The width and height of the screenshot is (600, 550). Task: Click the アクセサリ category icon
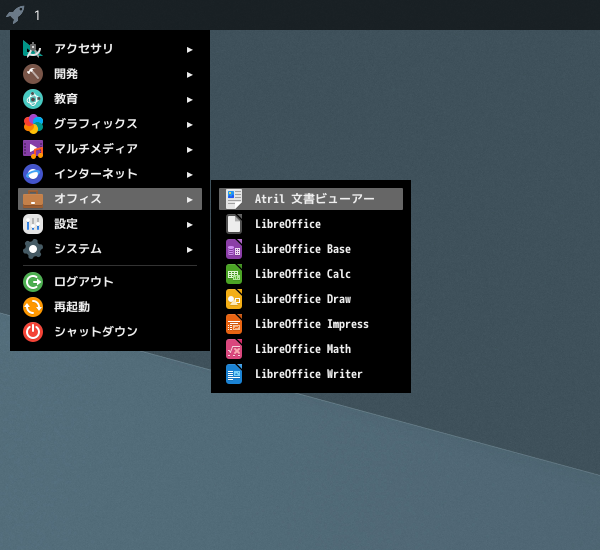(x=33, y=49)
